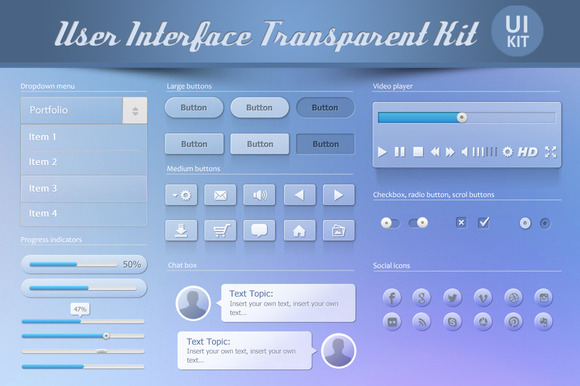The height and width of the screenshot is (386, 580).
Task: Open the Flickr two-dot icon
Action: (x=392, y=322)
